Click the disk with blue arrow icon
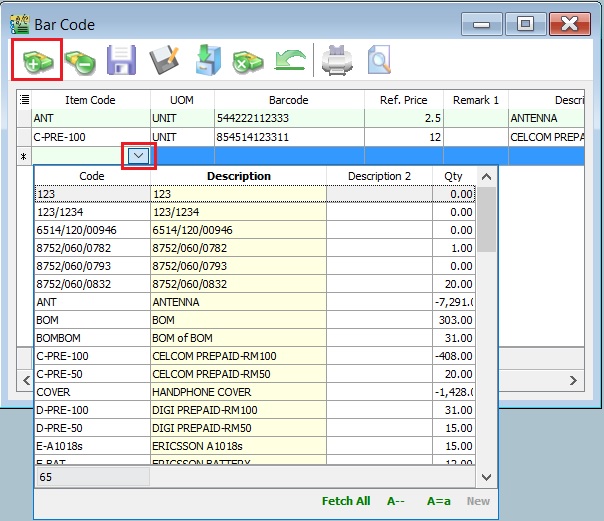The image size is (604, 521). (x=206, y=61)
